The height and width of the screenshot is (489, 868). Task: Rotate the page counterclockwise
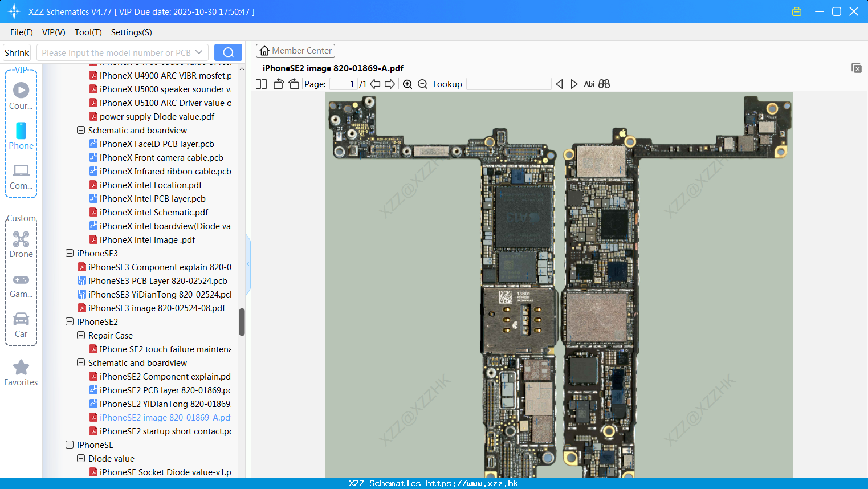278,84
